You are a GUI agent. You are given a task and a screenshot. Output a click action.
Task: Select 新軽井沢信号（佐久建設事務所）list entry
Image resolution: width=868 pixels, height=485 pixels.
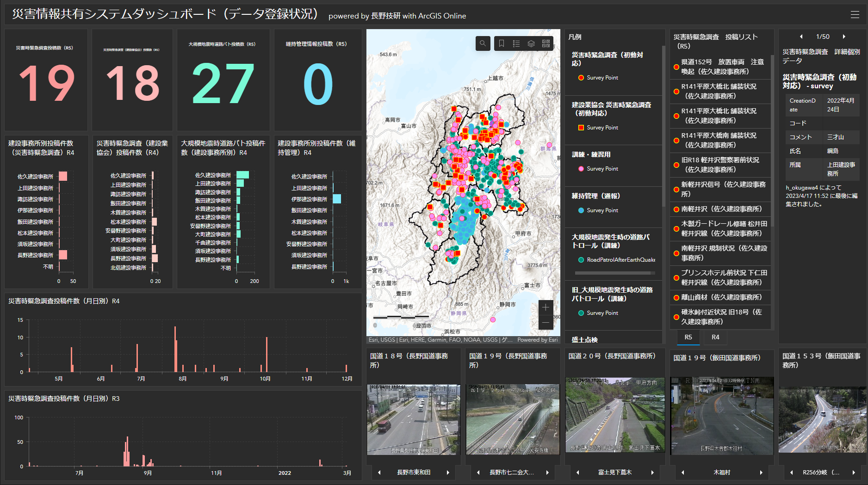[720, 189]
